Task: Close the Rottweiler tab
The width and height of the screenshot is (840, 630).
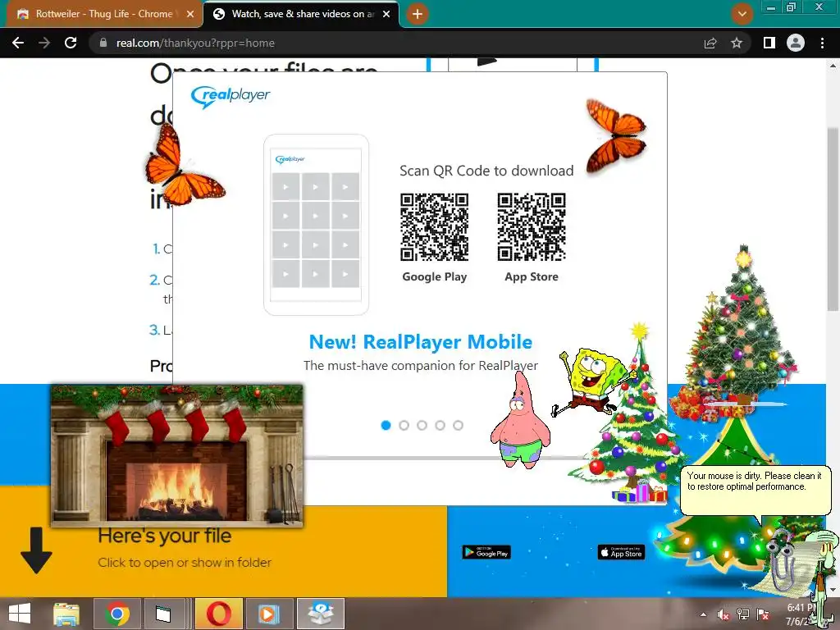Action: (x=190, y=15)
